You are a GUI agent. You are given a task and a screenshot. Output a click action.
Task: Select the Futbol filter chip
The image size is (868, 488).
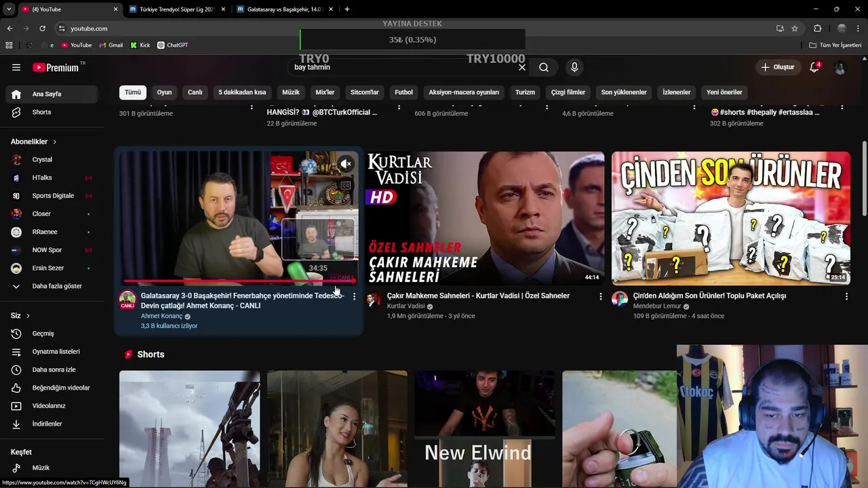click(x=403, y=92)
